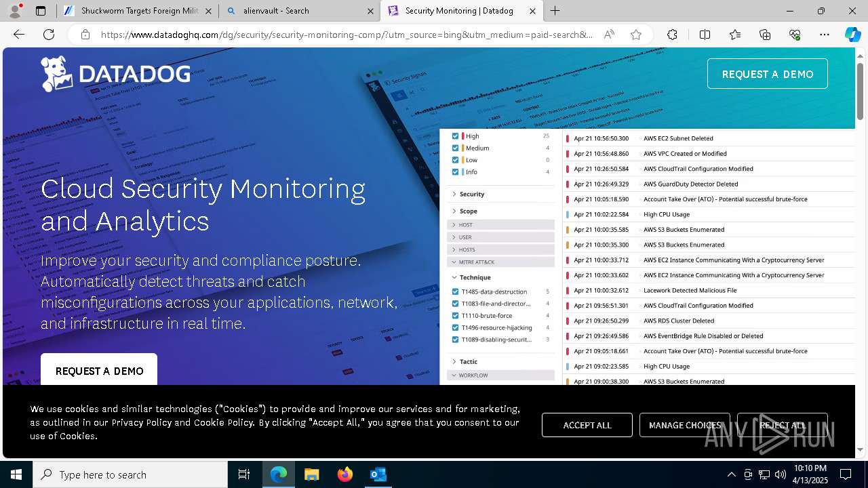Expand the HOSTS filter group
This screenshot has width=868, height=488.
(500, 249)
